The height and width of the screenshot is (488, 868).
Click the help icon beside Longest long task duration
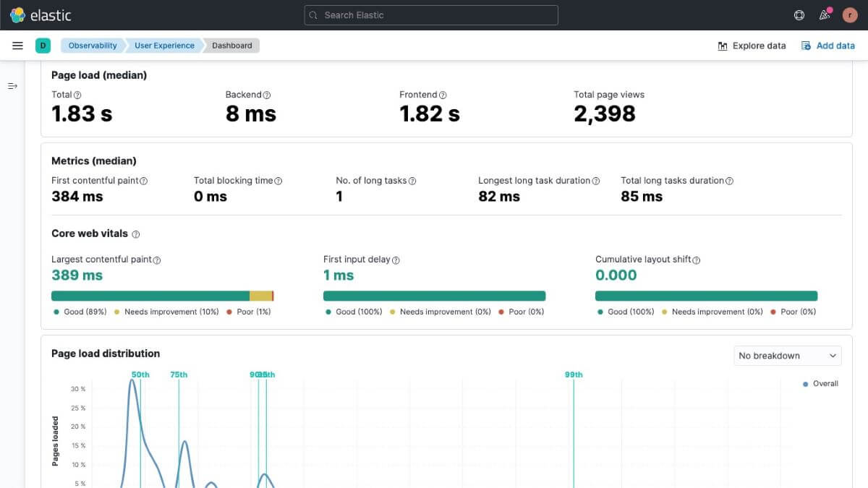point(597,181)
